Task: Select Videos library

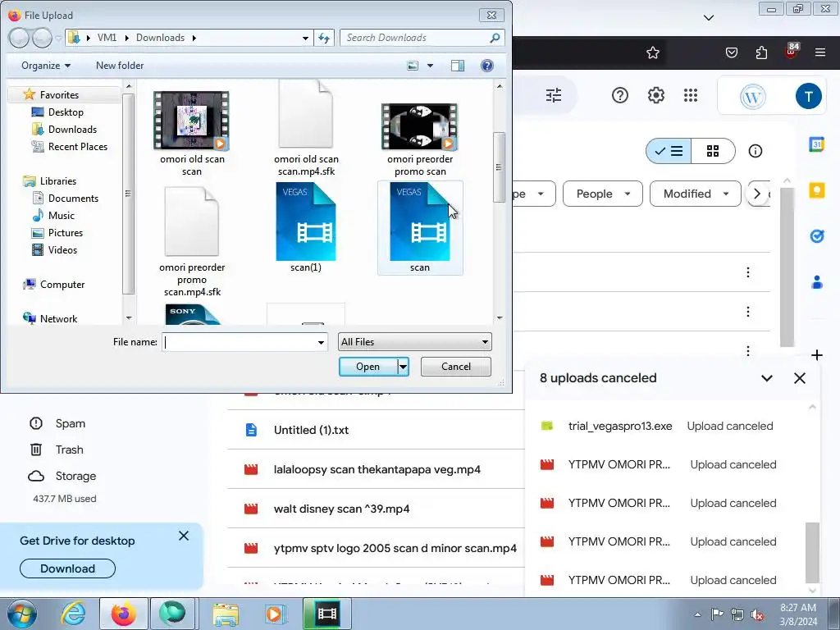Action: click(62, 249)
